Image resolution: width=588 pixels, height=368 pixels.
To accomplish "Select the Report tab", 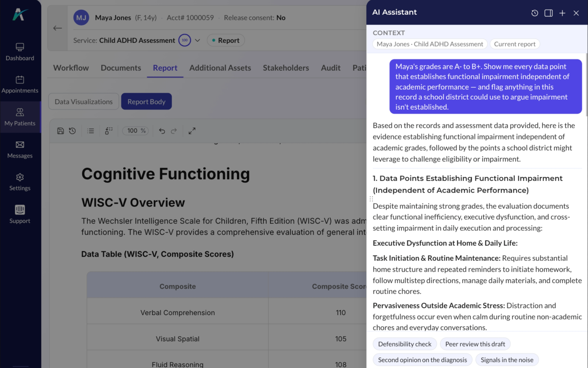I will point(165,68).
